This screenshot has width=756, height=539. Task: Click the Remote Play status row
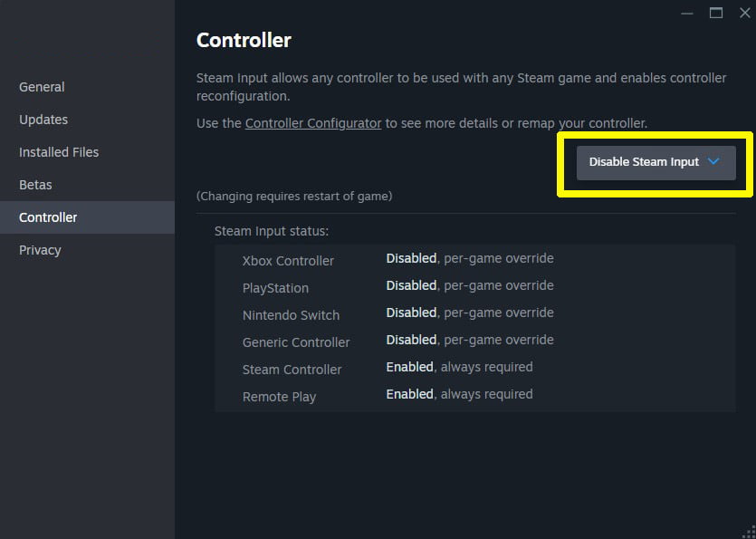pyautogui.click(x=279, y=397)
